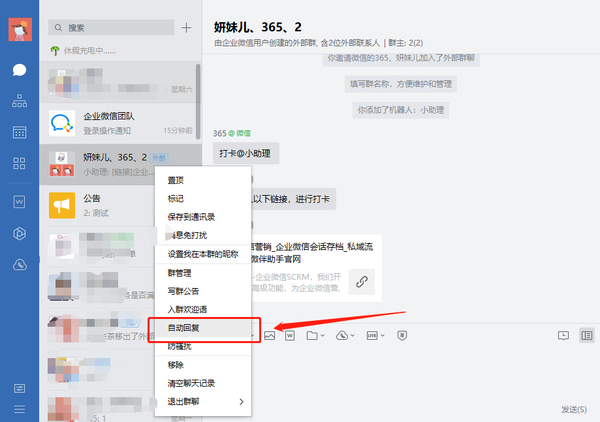600x422 pixels.
Task: Open the cloud drive icon in sidebar
Action: tap(20, 264)
